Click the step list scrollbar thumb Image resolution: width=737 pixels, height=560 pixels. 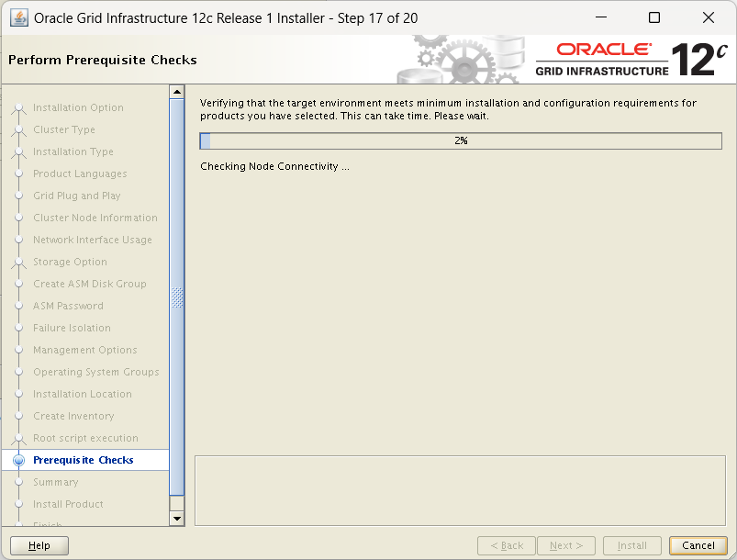click(177, 297)
